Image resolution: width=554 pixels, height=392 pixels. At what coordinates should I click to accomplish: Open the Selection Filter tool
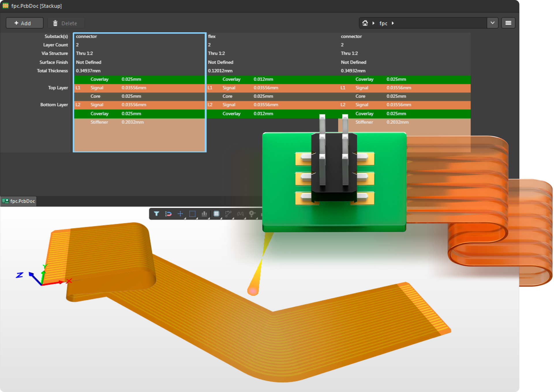156,214
